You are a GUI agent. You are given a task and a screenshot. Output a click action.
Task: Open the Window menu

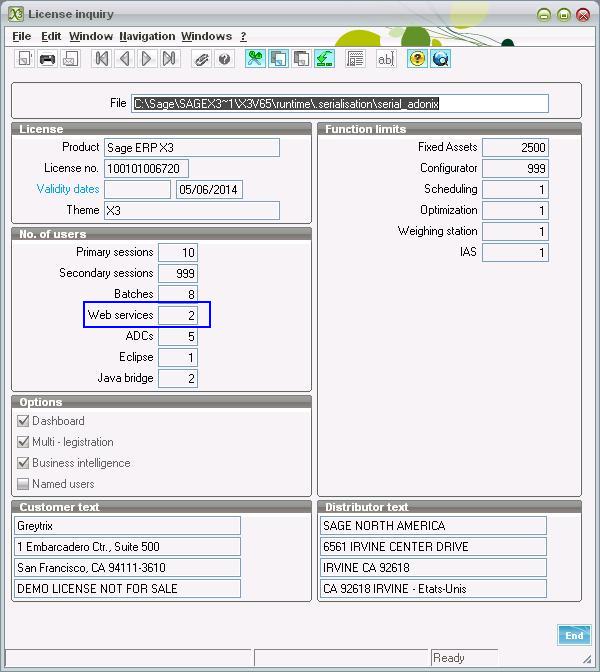[91, 36]
